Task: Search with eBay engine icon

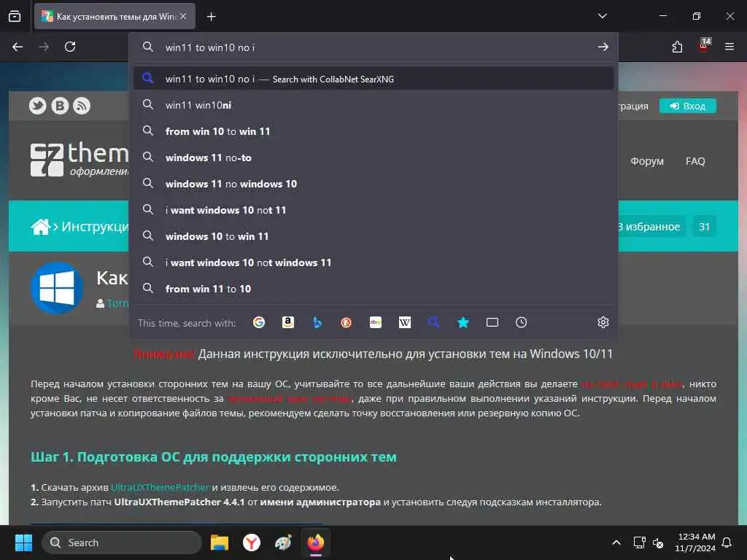Action: [376, 322]
